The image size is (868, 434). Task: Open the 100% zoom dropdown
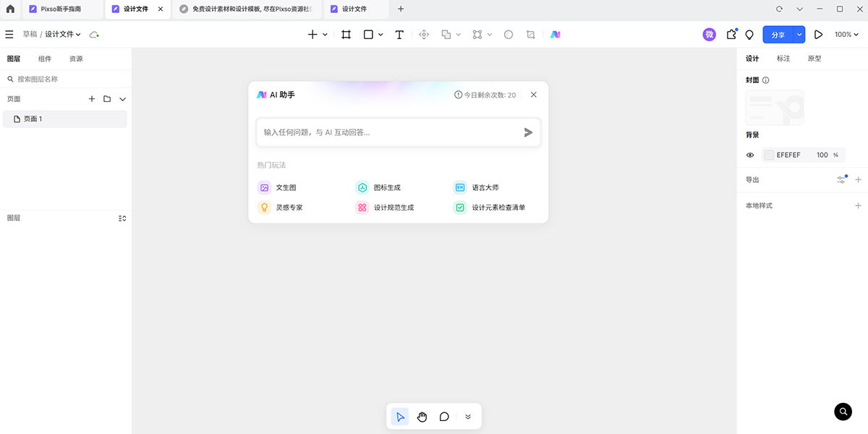click(x=846, y=34)
